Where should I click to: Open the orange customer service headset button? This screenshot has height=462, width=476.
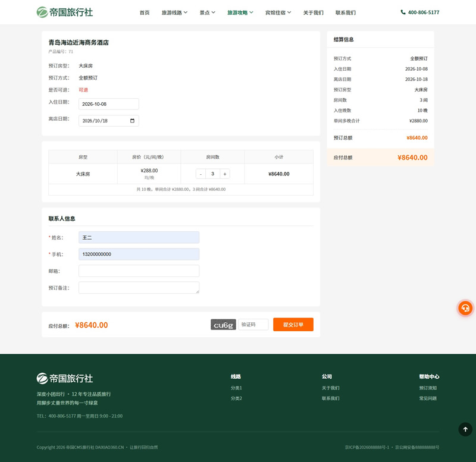[x=465, y=308]
